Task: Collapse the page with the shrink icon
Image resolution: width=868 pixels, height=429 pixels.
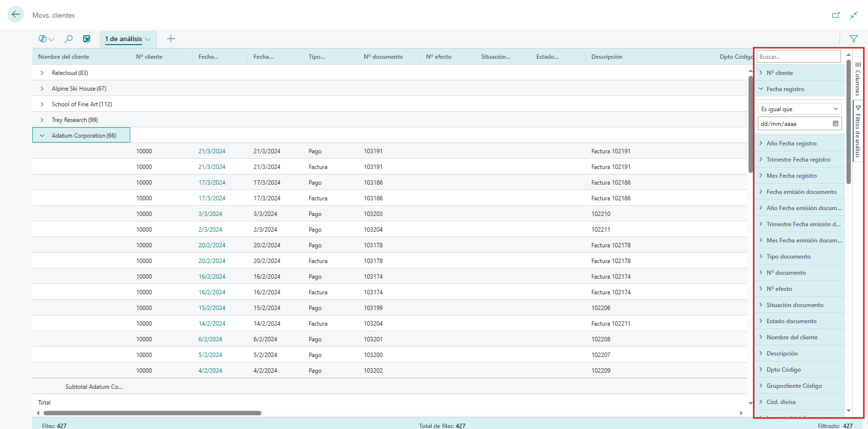Action: (x=854, y=15)
